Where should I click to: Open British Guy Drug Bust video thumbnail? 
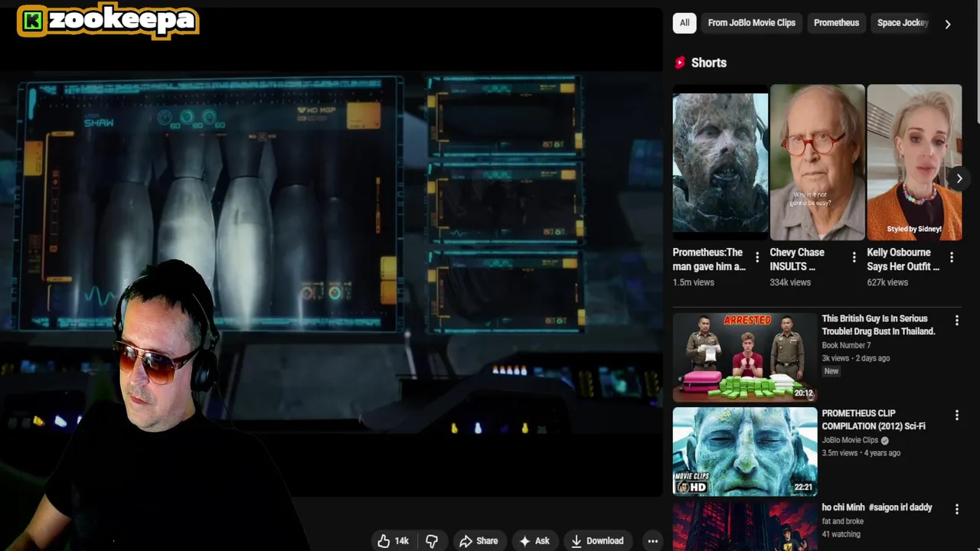745,357
